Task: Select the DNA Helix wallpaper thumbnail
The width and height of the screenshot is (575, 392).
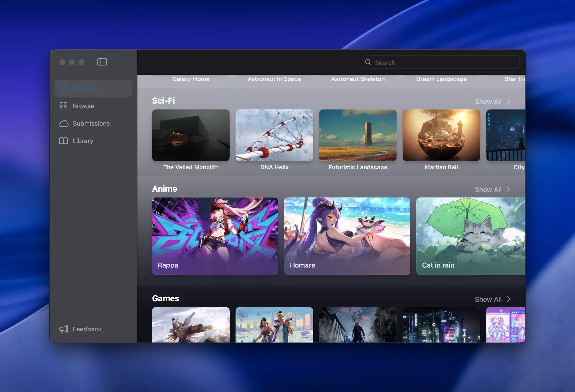Action: pos(274,135)
